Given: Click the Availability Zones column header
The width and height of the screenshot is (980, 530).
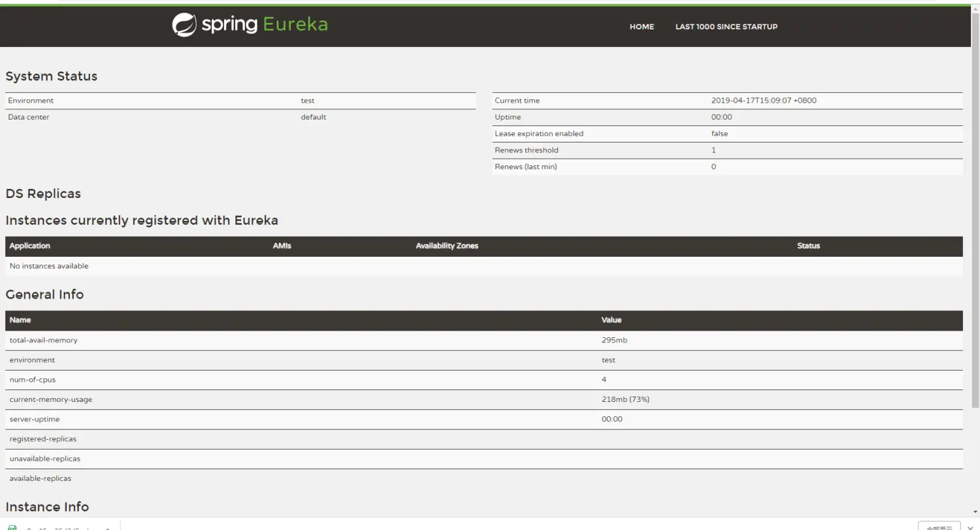Looking at the screenshot, I should pyautogui.click(x=447, y=246).
